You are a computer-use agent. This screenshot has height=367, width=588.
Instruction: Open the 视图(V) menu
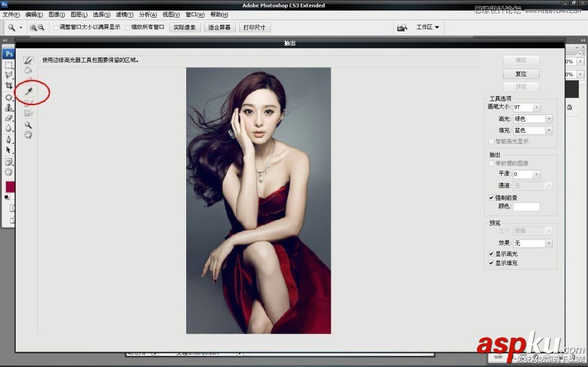tap(171, 14)
